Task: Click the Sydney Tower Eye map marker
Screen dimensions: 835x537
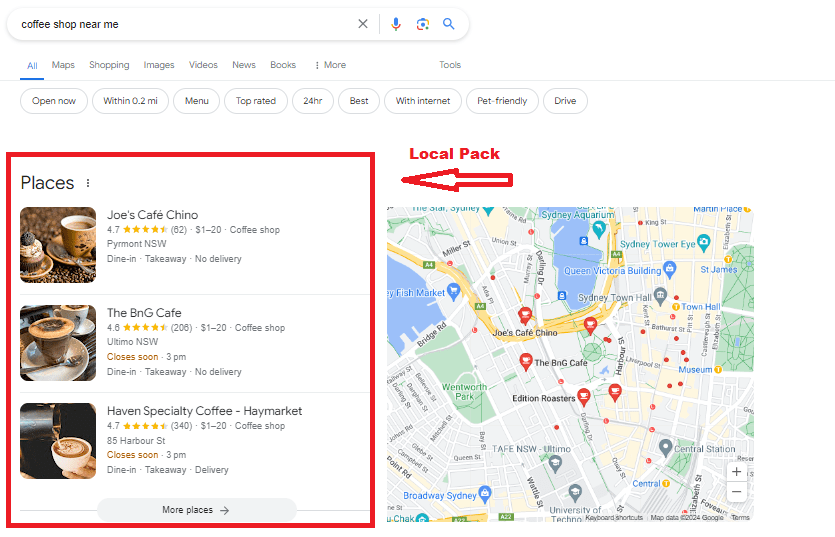Action: (704, 242)
